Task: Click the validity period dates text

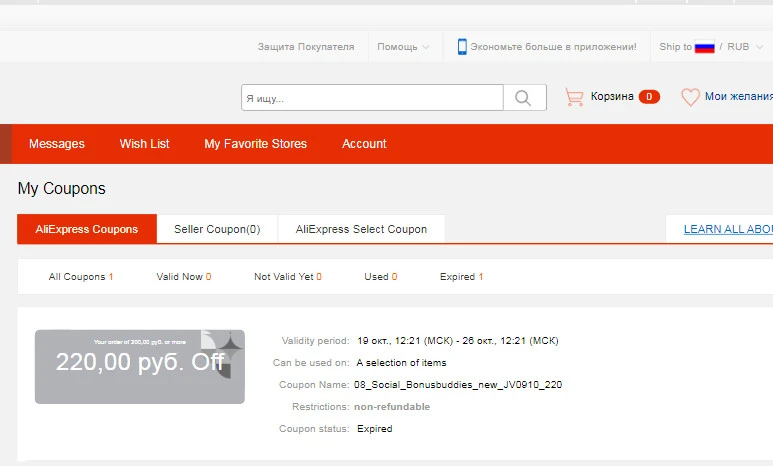Action: point(457,341)
